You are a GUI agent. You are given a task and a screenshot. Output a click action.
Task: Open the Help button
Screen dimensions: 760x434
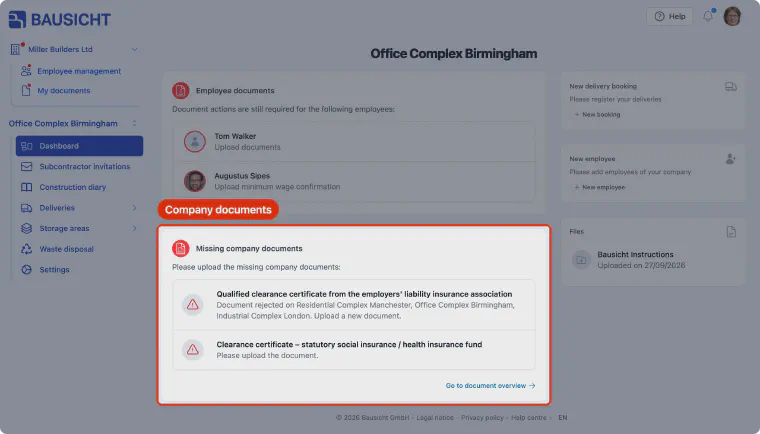(669, 16)
